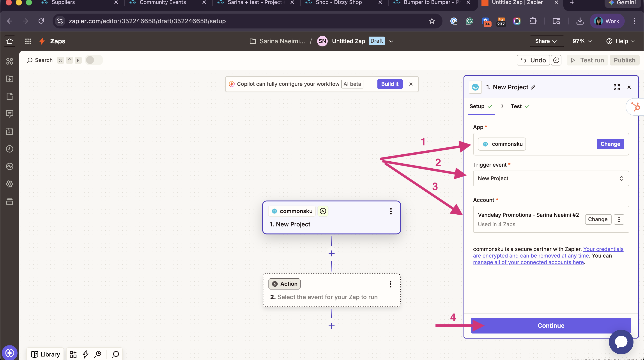Screen dimensions: 644x360
Task: Switch to the Bumper to Bumper browser tab
Action: 432,2
